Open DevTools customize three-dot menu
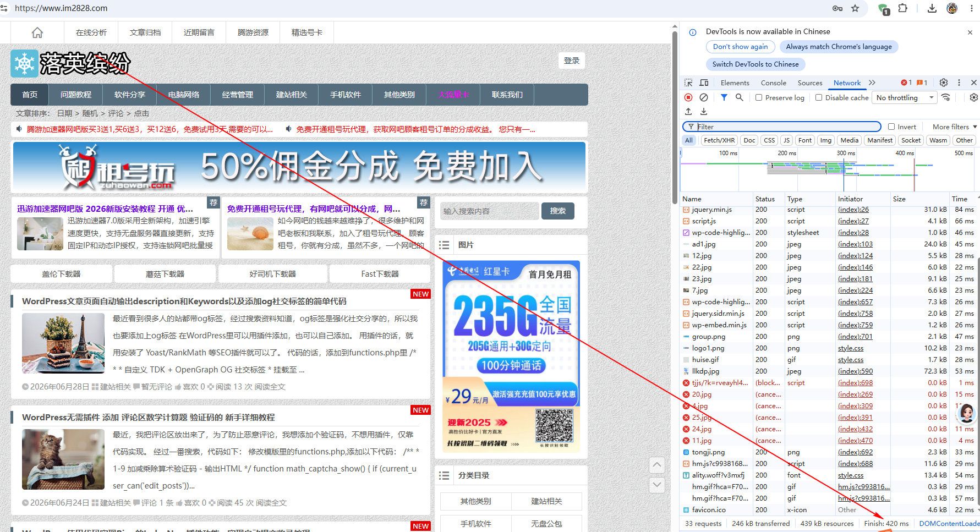 959,83
